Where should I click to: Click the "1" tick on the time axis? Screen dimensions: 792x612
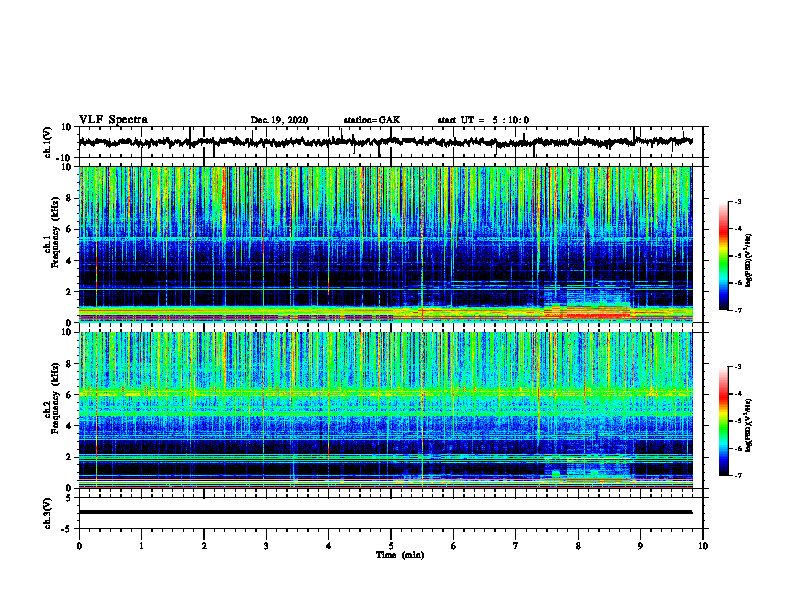click(x=141, y=546)
